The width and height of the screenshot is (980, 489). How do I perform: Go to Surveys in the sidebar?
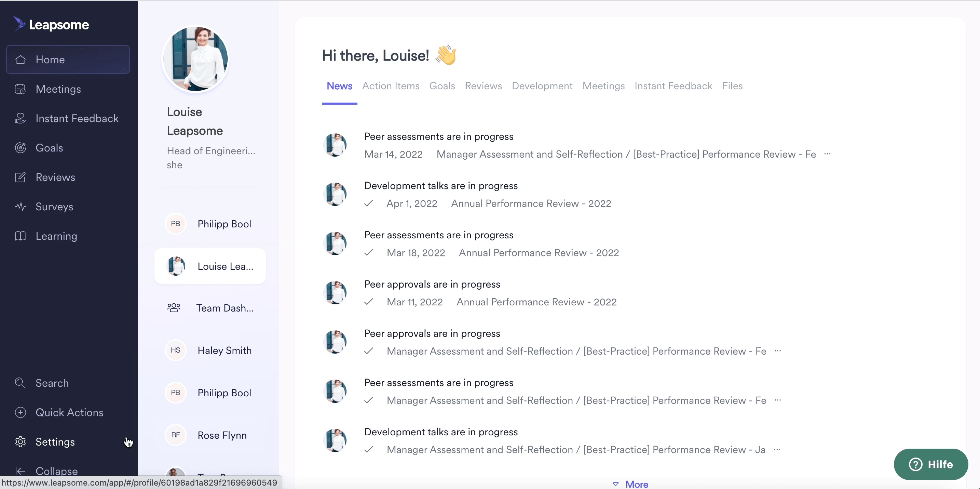click(x=68, y=207)
